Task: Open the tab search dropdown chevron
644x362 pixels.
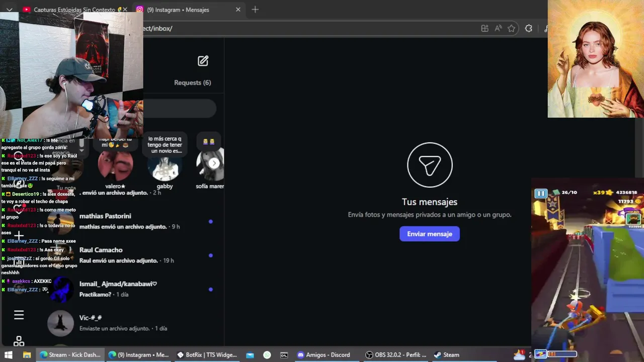Action: click(9, 10)
